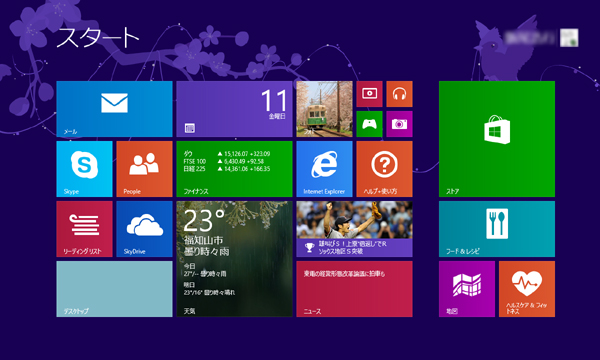Launch Internet Explorer tile
600x360 pixels.
[324, 169]
